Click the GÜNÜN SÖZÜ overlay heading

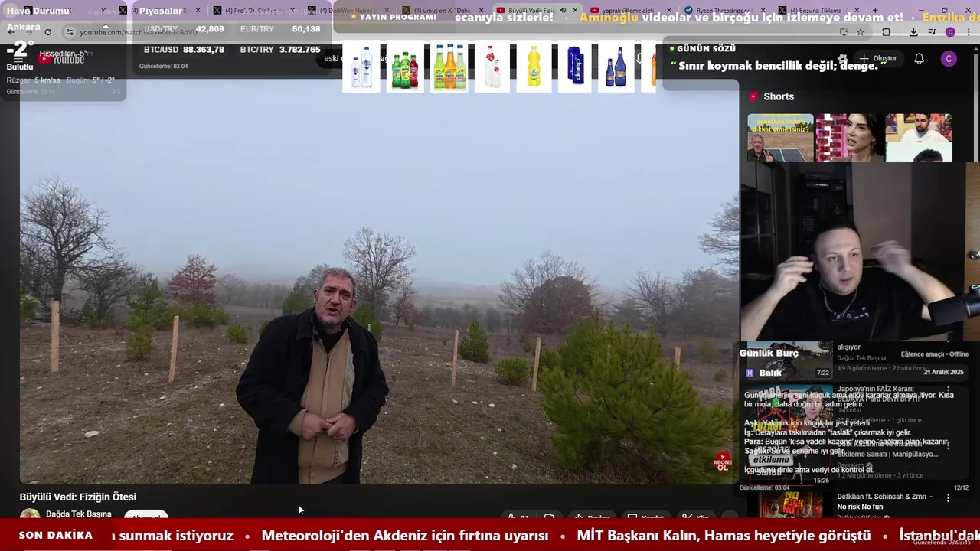706,48
